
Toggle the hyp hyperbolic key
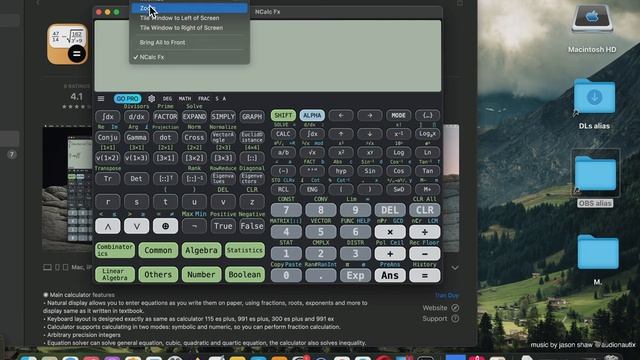pyautogui.click(x=341, y=171)
